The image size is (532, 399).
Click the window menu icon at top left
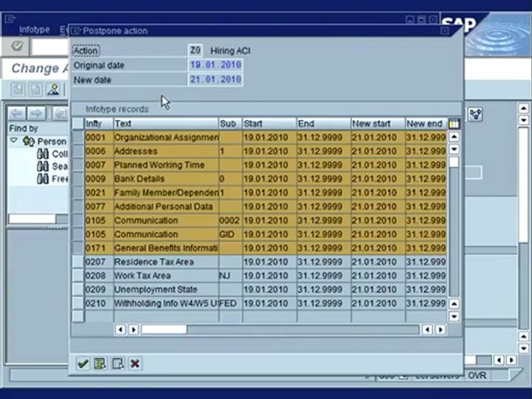(x=10, y=19)
